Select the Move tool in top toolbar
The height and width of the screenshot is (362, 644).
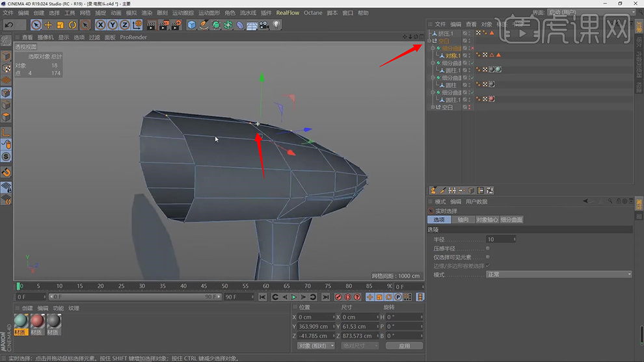(48, 25)
